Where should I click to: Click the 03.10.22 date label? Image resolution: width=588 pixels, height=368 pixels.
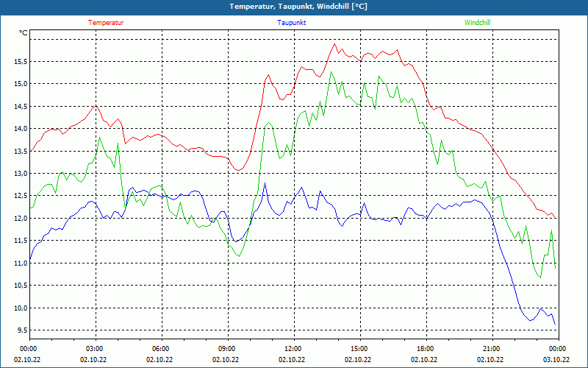pos(556,359)
